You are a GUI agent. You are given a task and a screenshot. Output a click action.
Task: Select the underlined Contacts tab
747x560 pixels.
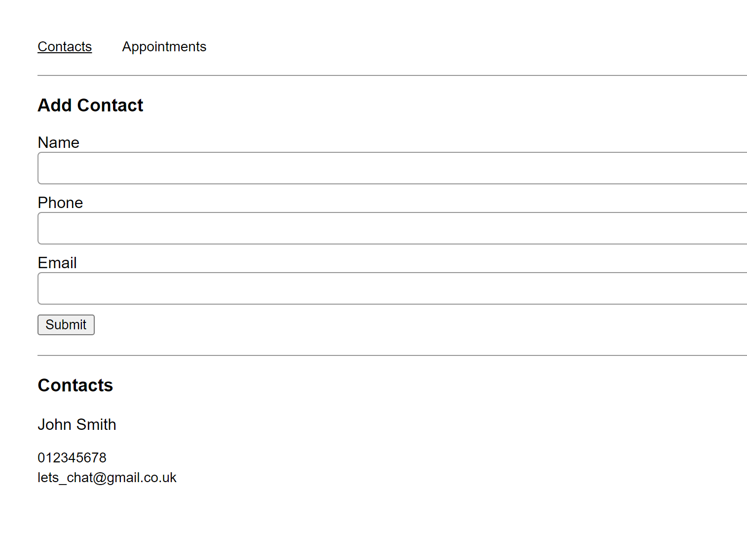click(x=65, y=47)
